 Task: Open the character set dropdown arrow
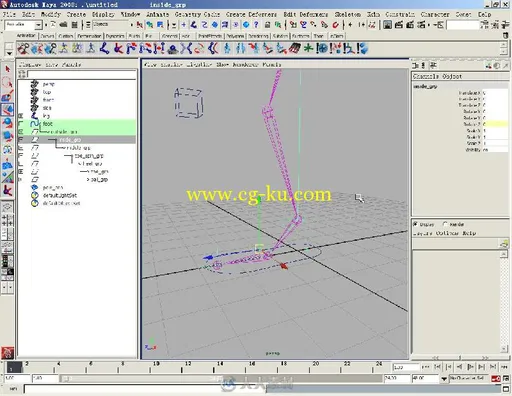point(444,379)
